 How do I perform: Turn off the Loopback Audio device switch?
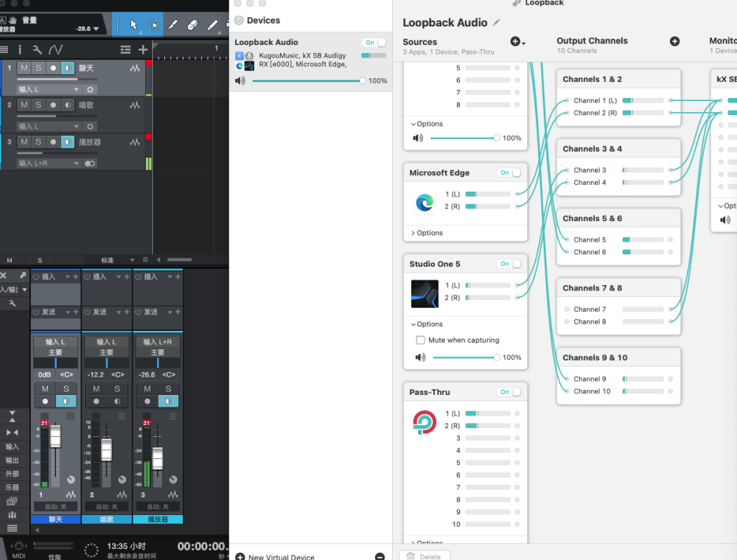[374, 42]
